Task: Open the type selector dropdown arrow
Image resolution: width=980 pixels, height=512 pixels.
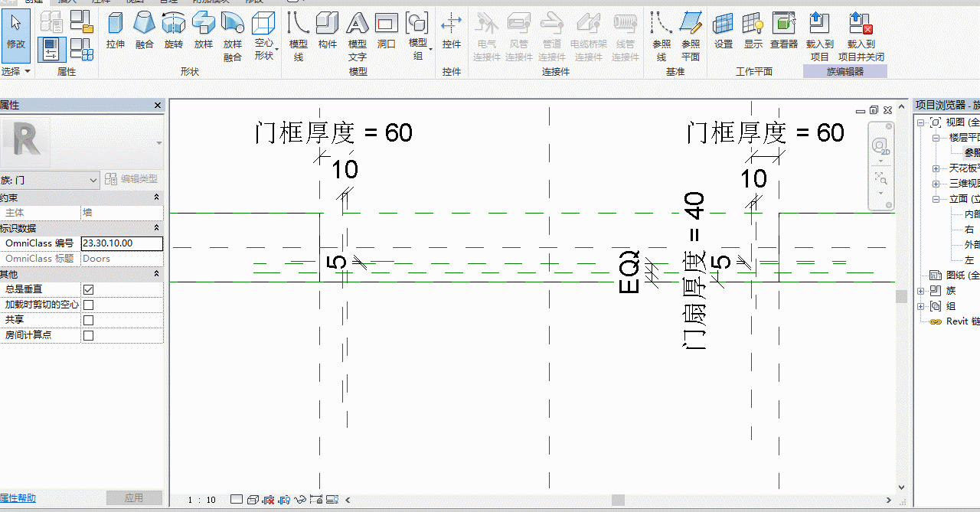Action: point(159,143)
